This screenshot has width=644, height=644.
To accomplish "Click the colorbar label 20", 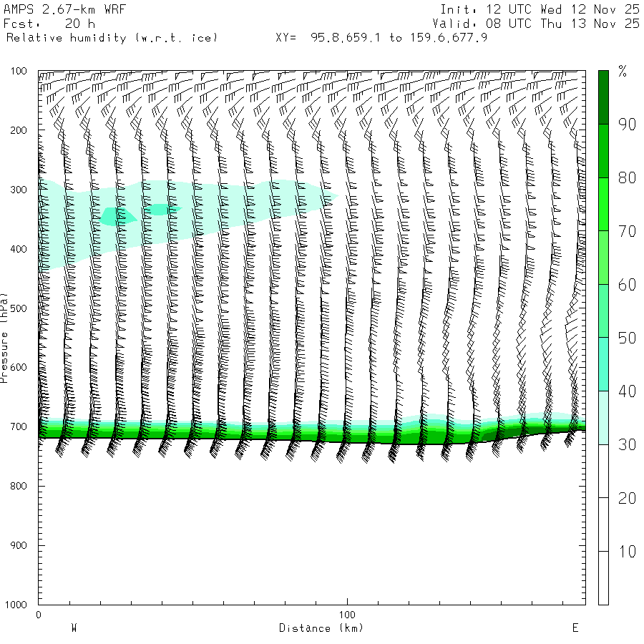I will point(627,498).
